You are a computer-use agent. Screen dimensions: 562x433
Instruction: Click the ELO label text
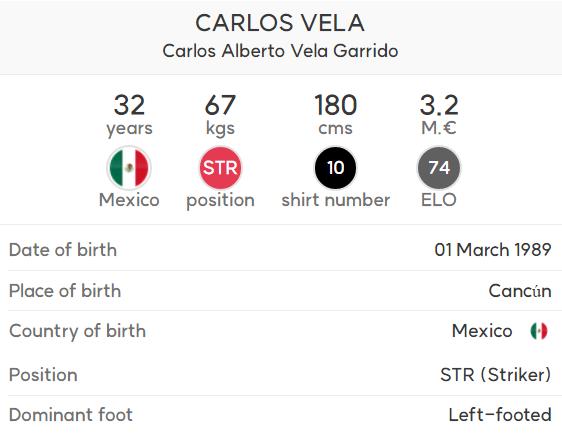pyautogui.click(x=439, y=200)
